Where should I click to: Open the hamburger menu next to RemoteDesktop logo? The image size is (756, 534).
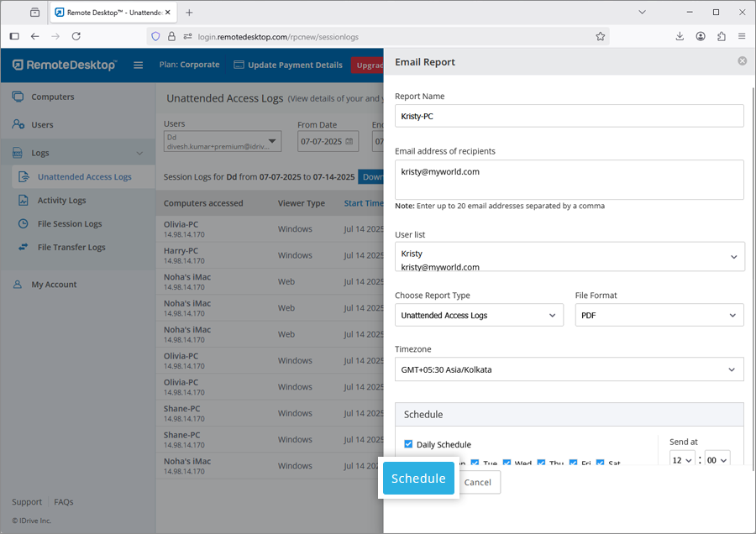139,65
